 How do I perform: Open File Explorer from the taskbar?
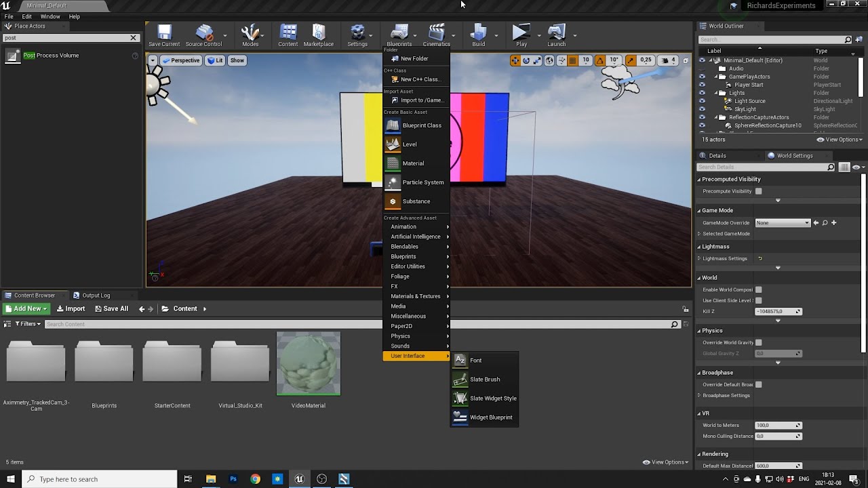click(211, 479)
